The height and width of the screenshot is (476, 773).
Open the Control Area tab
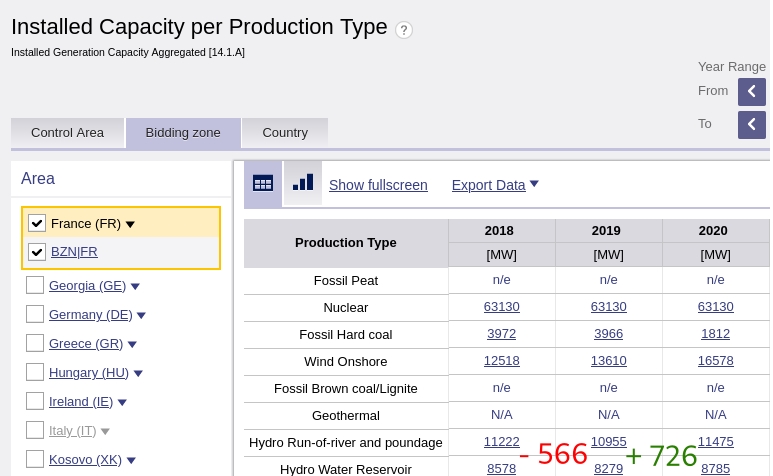(67, 132)
